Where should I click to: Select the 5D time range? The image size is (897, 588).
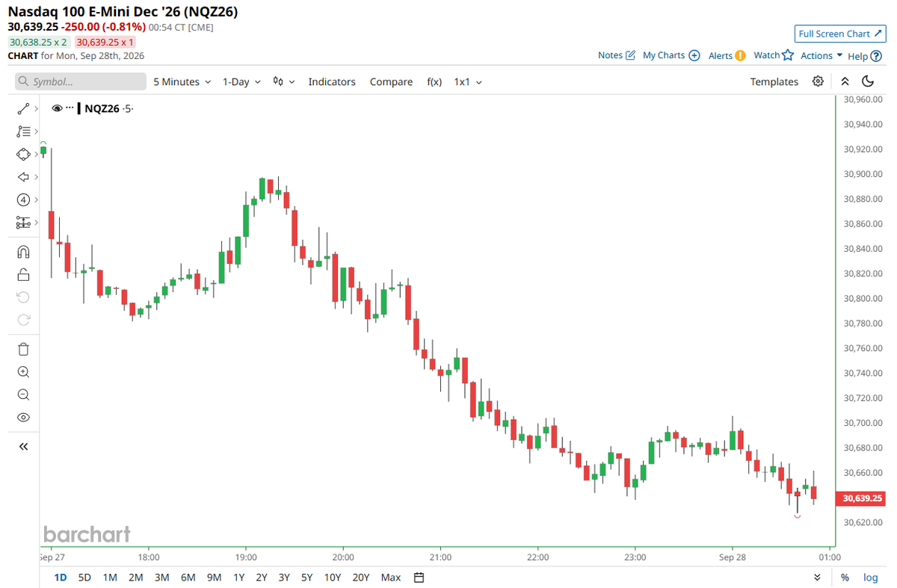point(84,578)
